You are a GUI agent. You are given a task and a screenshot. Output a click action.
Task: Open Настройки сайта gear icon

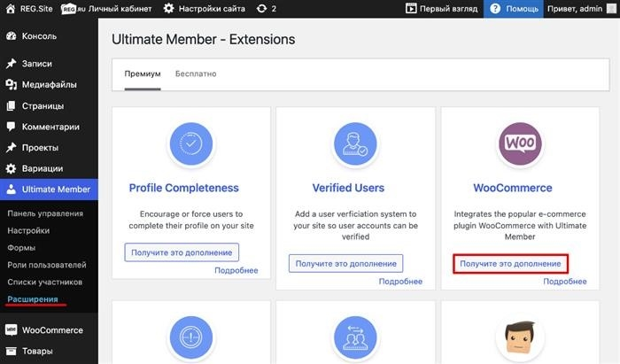tap(168, 8)
